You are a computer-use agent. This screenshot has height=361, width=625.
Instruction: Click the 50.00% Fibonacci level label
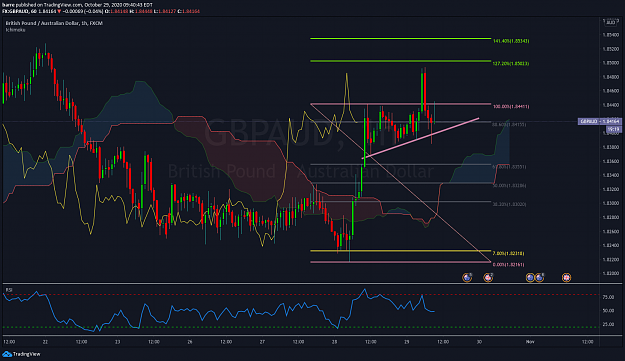coord(509,185)
